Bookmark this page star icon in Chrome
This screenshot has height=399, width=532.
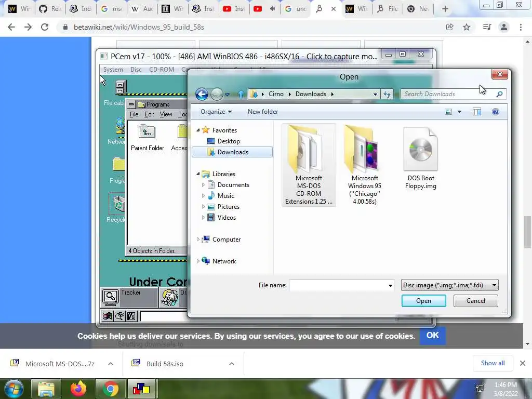[467, 27]
